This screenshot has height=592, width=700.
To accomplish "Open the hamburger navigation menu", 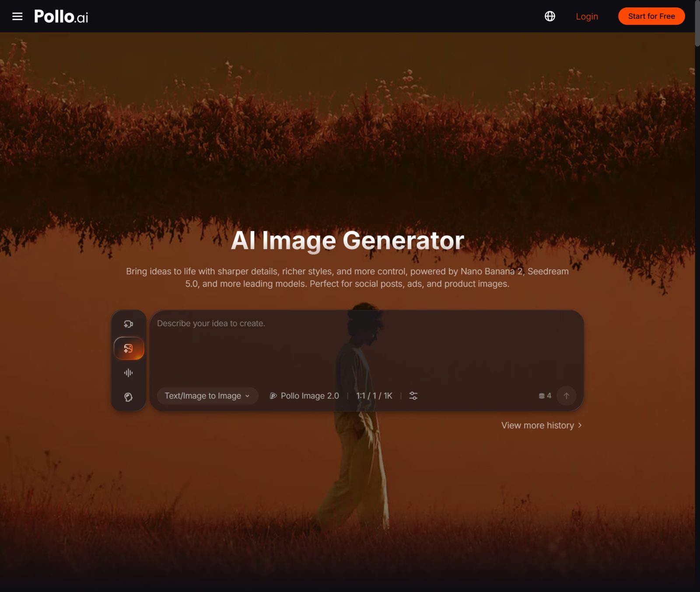I will pyautogui.click(x=17, y=16).
